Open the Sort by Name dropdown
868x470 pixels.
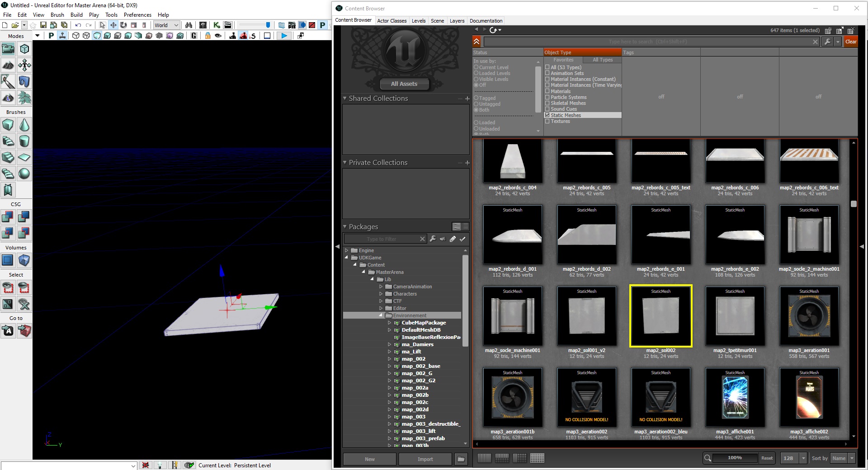pyautogui.click(x=843, y=458)
